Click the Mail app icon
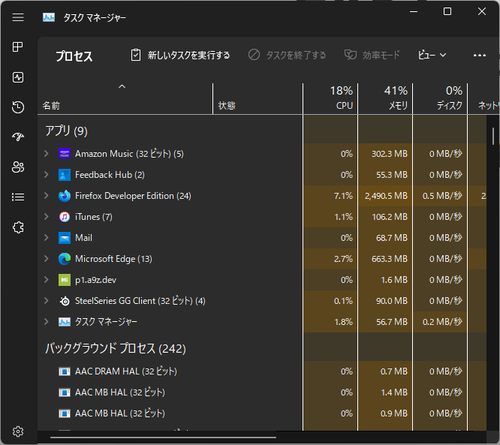Viewport: 500px width, 445px height. 64,238
